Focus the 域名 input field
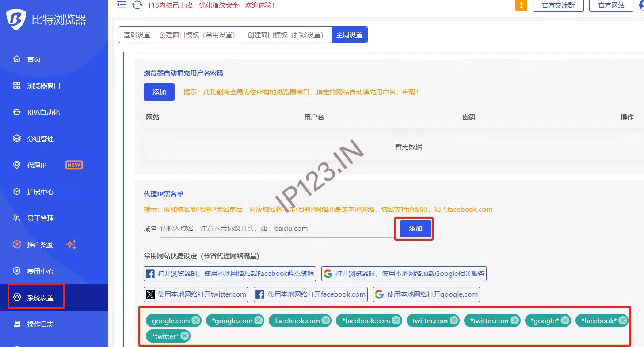Screen dimensions: 644x347 [277, 229]
